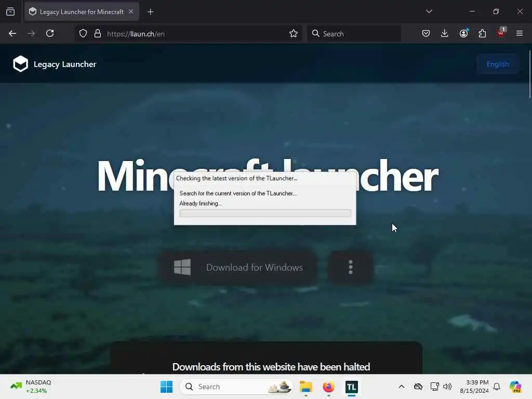Screen dimensions: 532x399
Task: Open File Explorer from taskbar
Action: coord(305,387)
